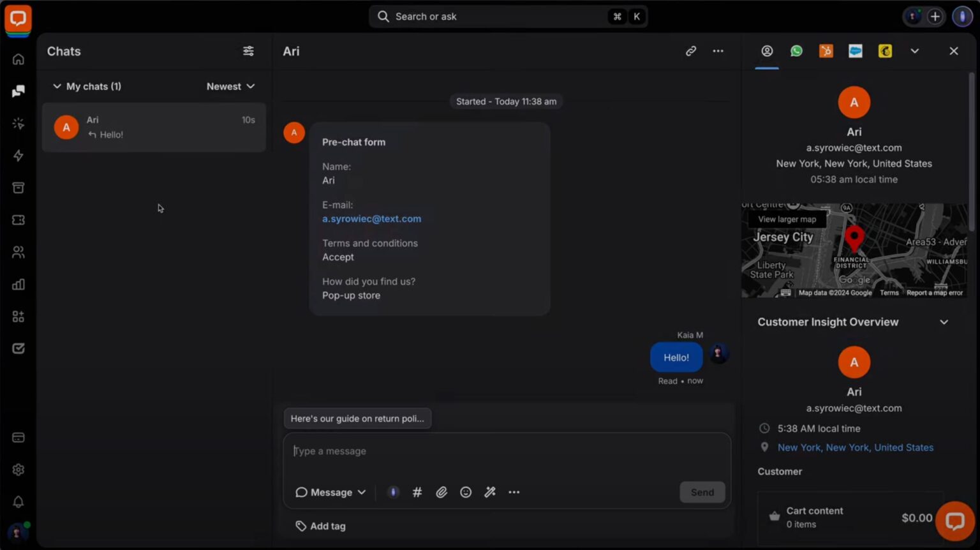
Task: Click the magic wand text enhancement icon
Action: point(490,492)
